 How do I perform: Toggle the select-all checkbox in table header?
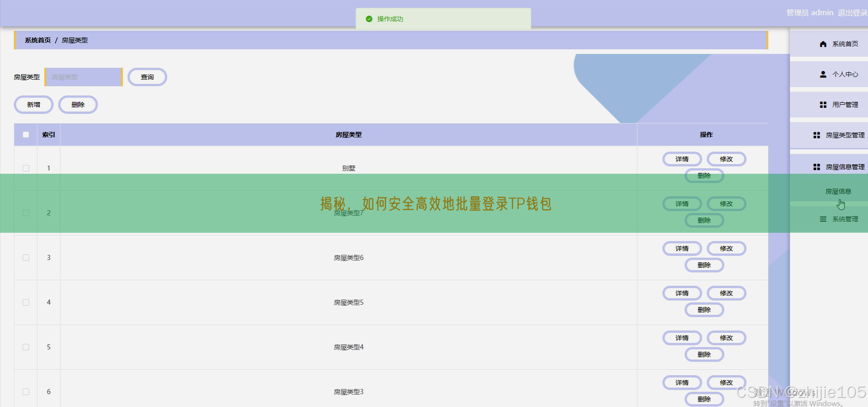click(x=26, y=135)
